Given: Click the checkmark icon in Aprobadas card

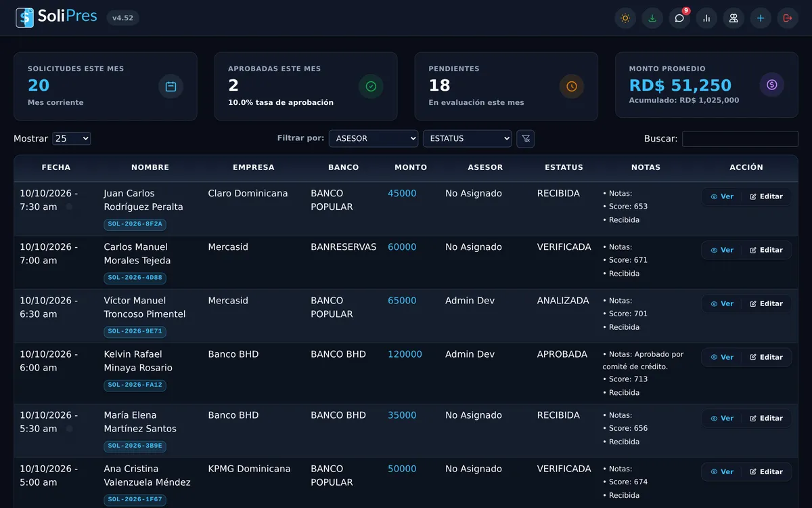Looking at the screenshot, I should click(371, 87).
